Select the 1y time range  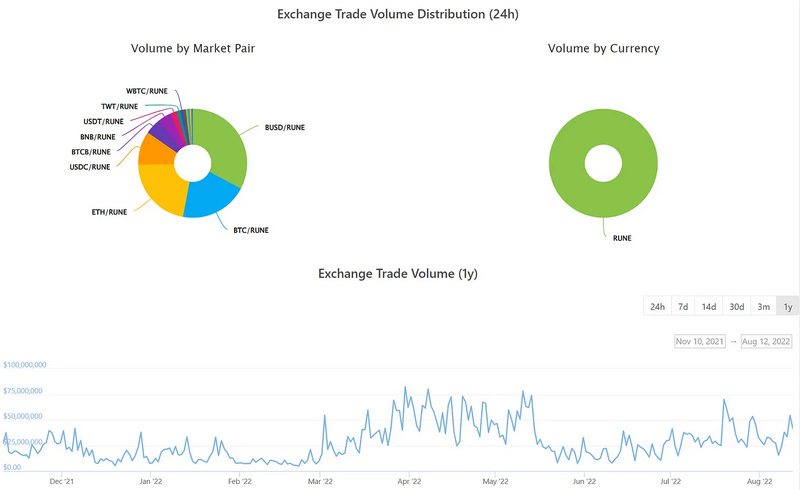(x=787, y=306)
